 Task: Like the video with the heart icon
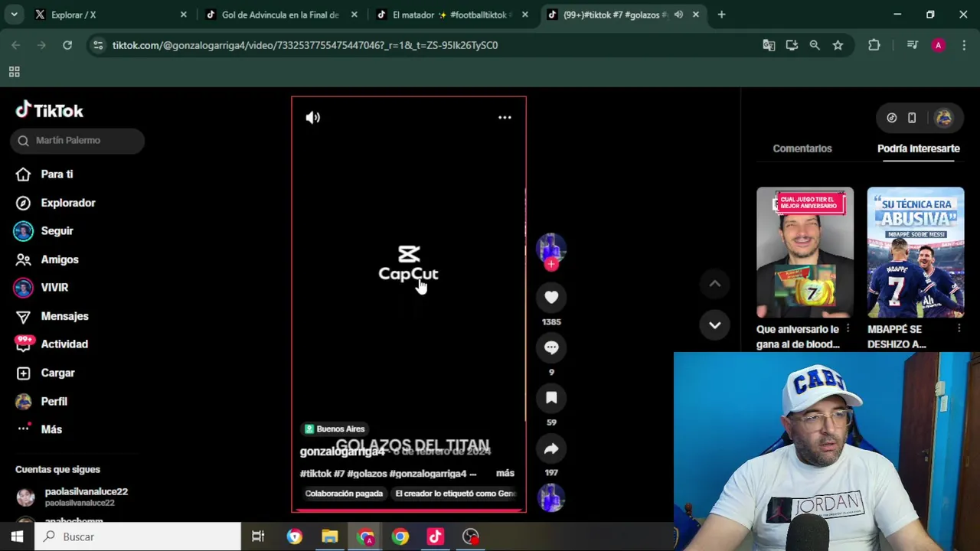point(551,297)
